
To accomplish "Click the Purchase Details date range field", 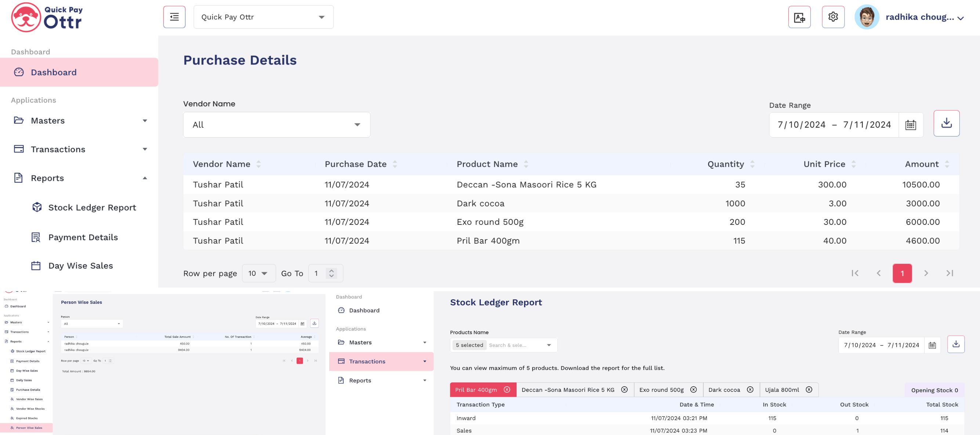I will pos(834,125).
